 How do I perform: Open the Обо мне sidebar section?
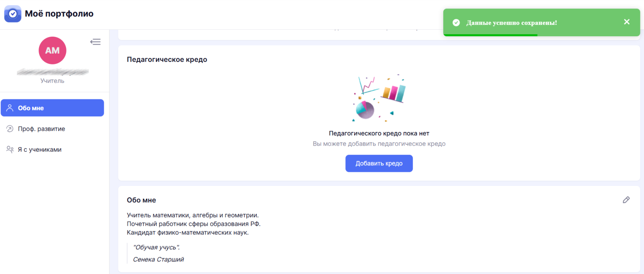coord(52,108)
